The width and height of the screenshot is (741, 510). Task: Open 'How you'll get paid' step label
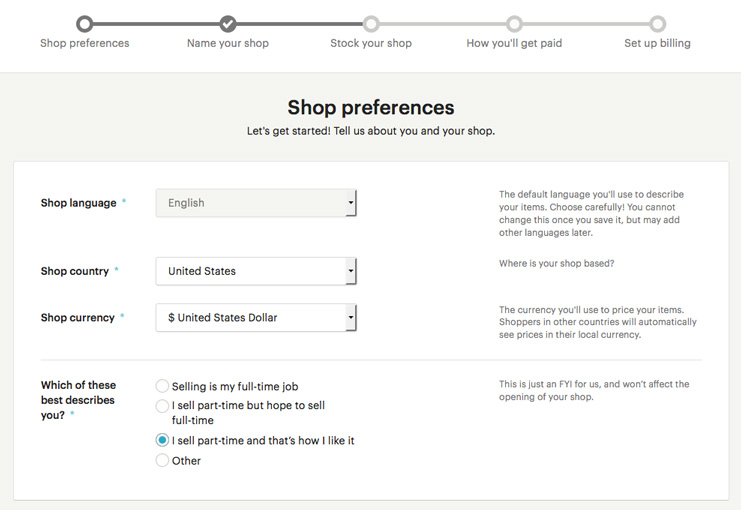point(514,43)
